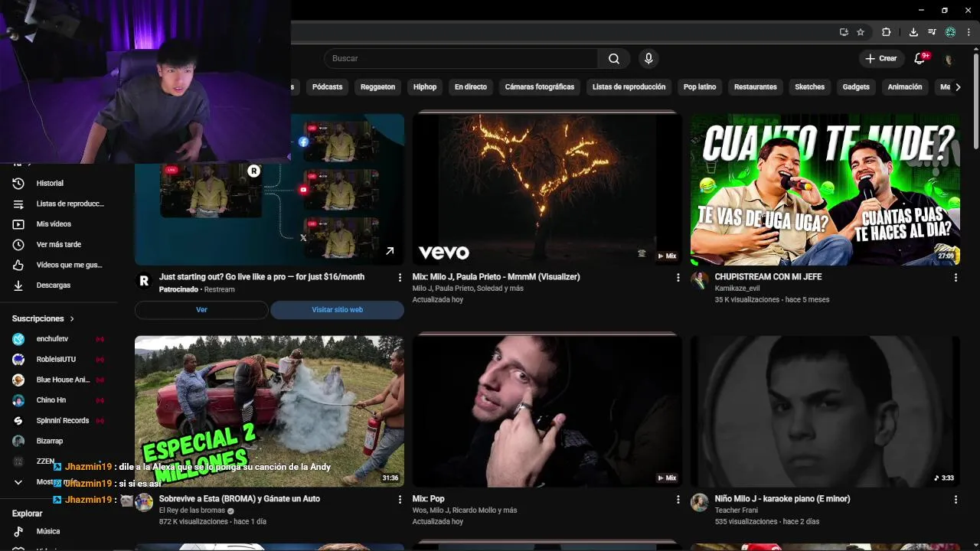Image resolution: width=980 pixels, height=551 pixels.
Task: Open Niño Milo J karaoke piano title
Action: (x=782, y=499)
